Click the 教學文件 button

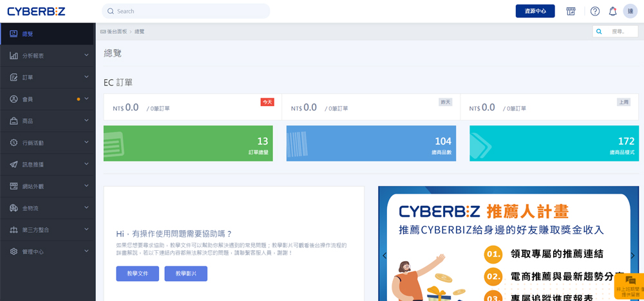click(138, 273)
